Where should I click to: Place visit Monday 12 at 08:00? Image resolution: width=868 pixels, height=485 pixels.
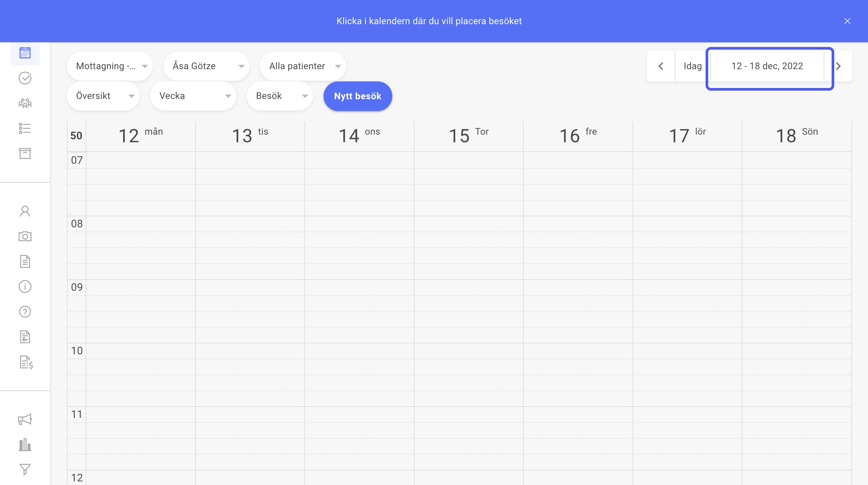pyautogui.click(x=141, y=224)
